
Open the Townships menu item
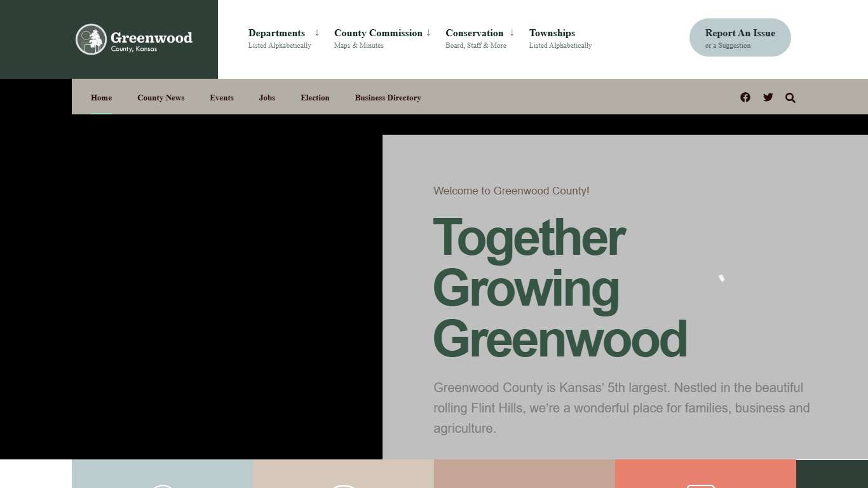[x=552, y=33]
